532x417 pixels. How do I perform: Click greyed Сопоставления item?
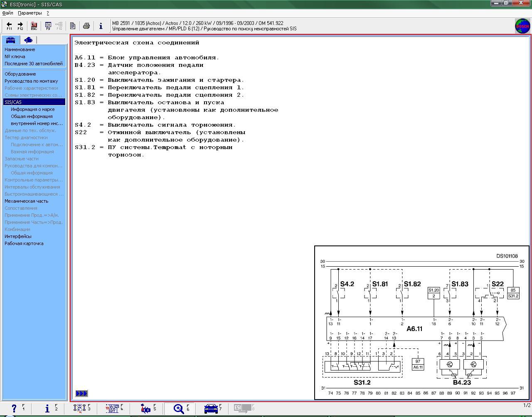pos(21,208)
